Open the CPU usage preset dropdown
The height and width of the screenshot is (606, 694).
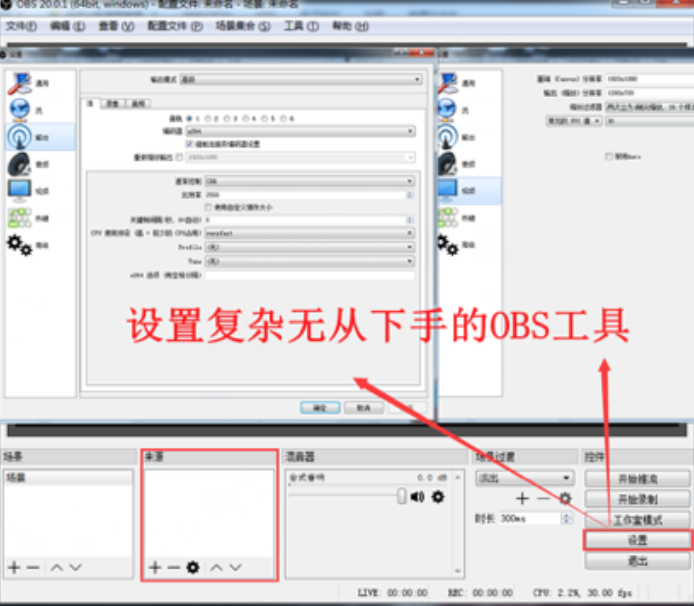[310, 233]
